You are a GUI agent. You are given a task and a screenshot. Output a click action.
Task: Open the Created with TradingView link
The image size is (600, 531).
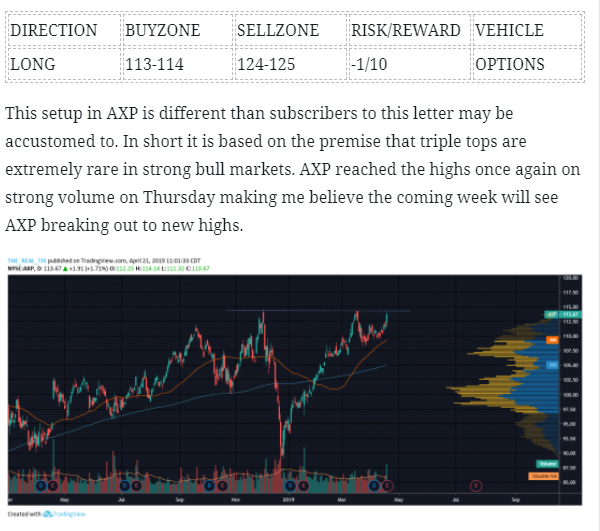coord(47,514)
